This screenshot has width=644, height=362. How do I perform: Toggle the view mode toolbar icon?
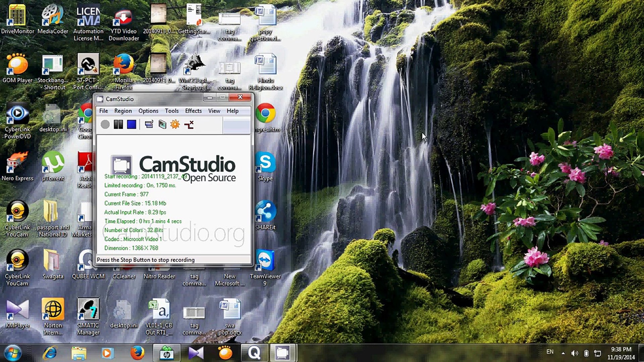pos(149,125)
